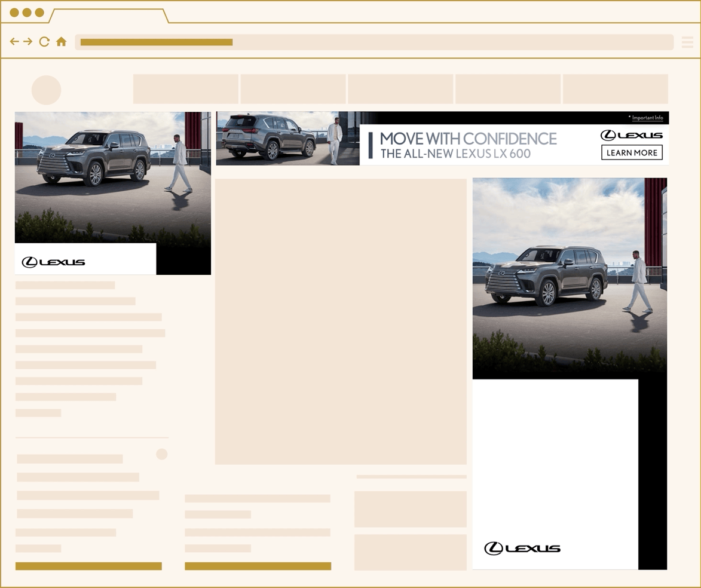Click the Lexus logo in banner ad

click(x=631, y=135)
